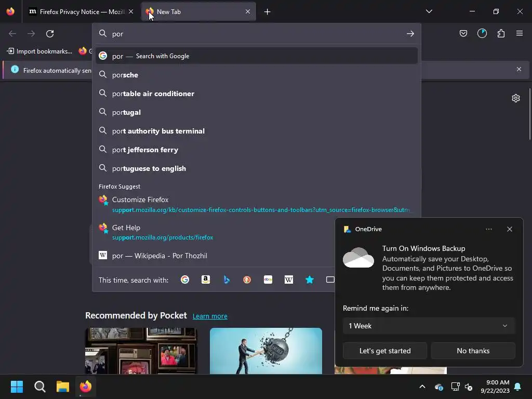Select the porsche suggestion

pyautogui.click(x=256, y=75)
